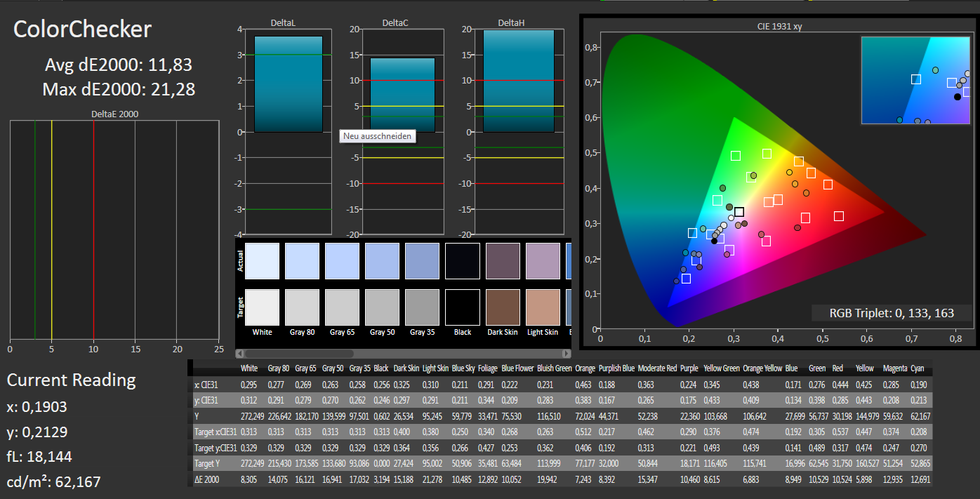980x499 pixels.
Task: Click the 'Target Y' row label
Action: tap(208, 463)
